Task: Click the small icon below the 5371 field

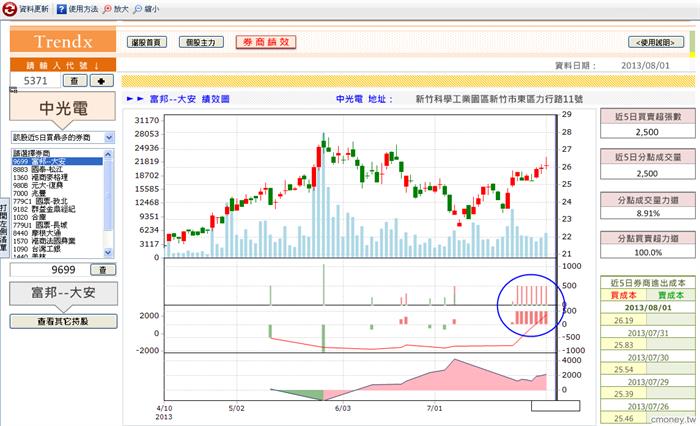Action: [x=13, y=90]
